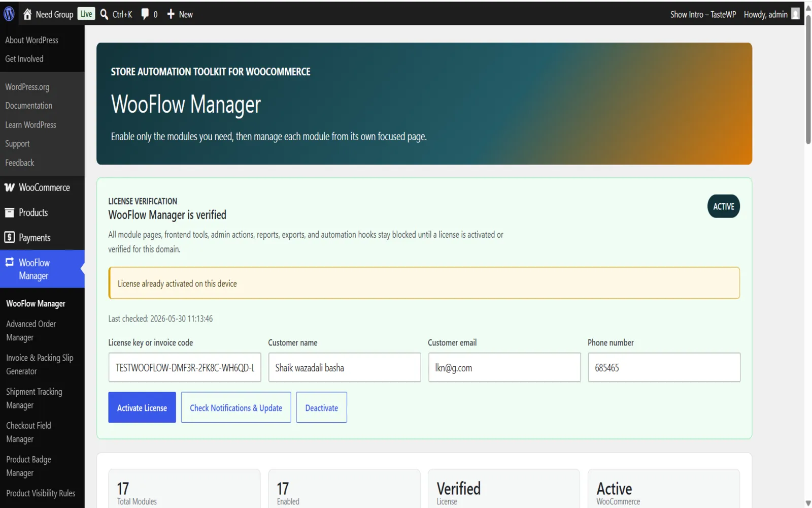This screenshot has width=812, height=508.
Task: Click 'Last checked: 2026-05-30 11:13:46' text
Action: tap(160, 319)
